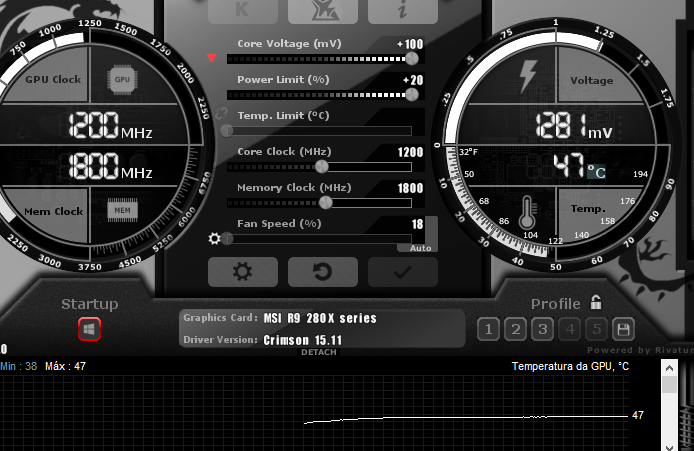
Task: Click the OC scanner button at top
Action: point(323,11)
